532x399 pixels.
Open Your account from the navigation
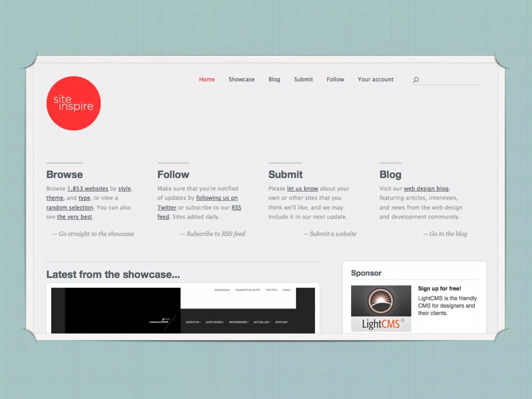(x=375, y=79)
